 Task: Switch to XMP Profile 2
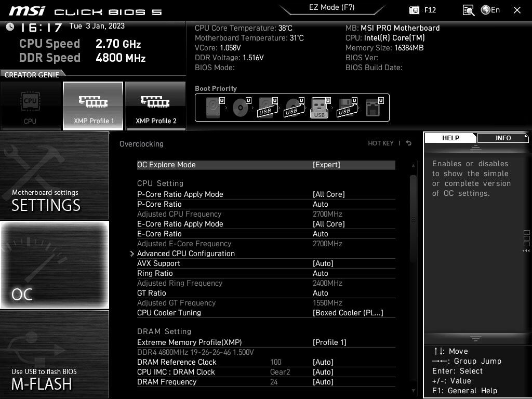pyautogui.click(x=155, y=105)
